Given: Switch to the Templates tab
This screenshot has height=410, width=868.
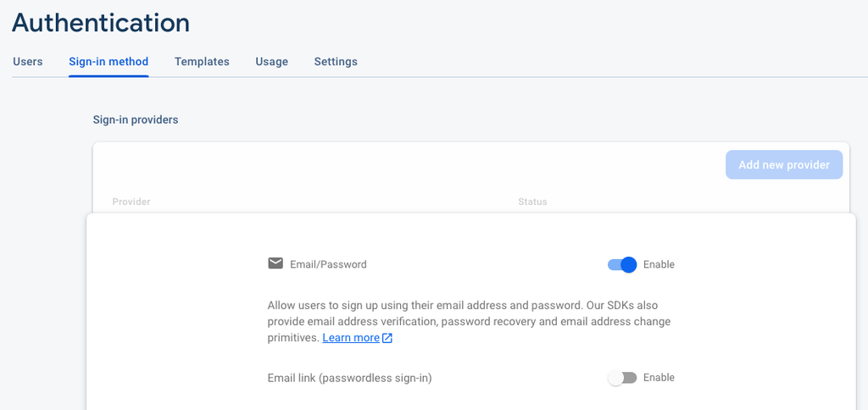Looking at the screenshot, I should [202, 62].
